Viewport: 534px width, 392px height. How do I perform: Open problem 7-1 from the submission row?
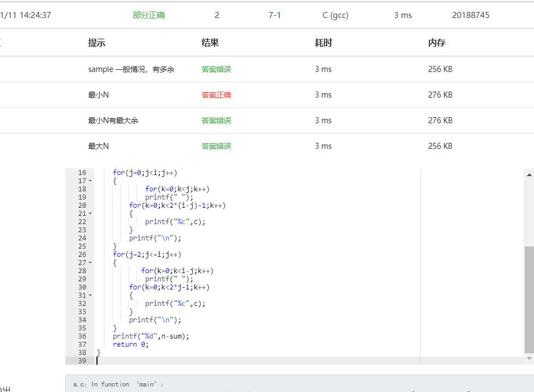point(275,15)
